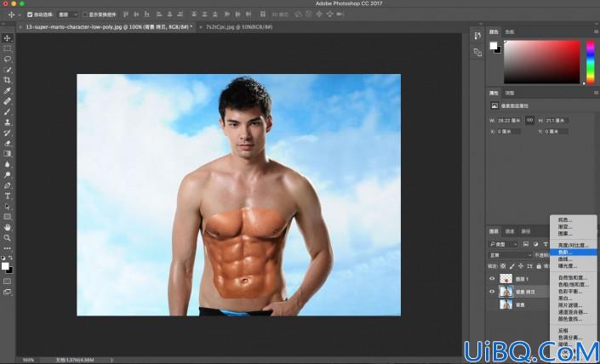Image resolution: width=600 pixels, height=364 pixels.
Task: Select the Eraser tool
Action: [x=7, y=144]
